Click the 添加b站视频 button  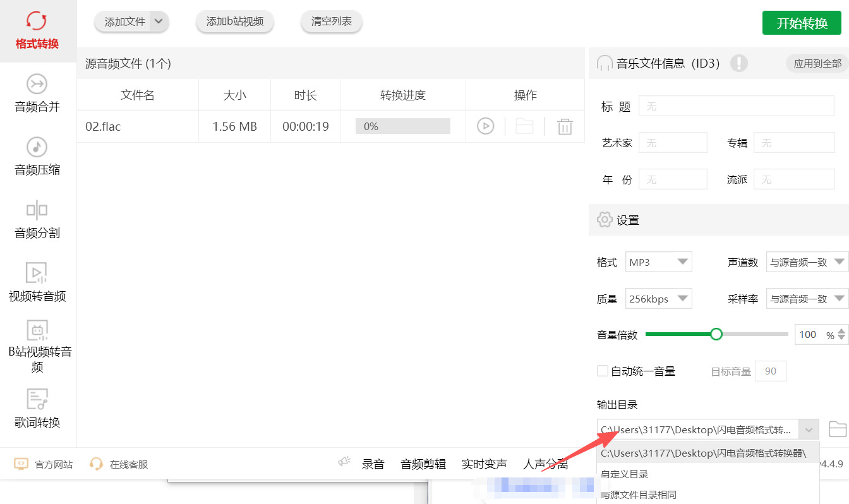pos(235,21)
